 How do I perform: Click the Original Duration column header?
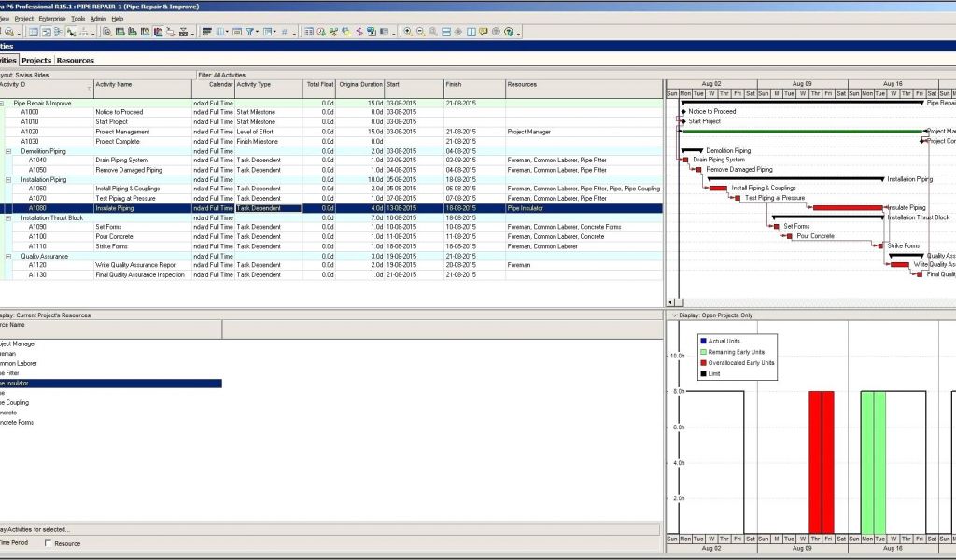[x=359, y=84]
